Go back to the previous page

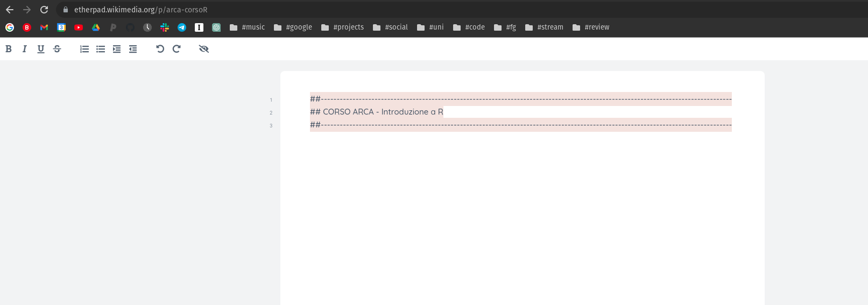point(10,10)
